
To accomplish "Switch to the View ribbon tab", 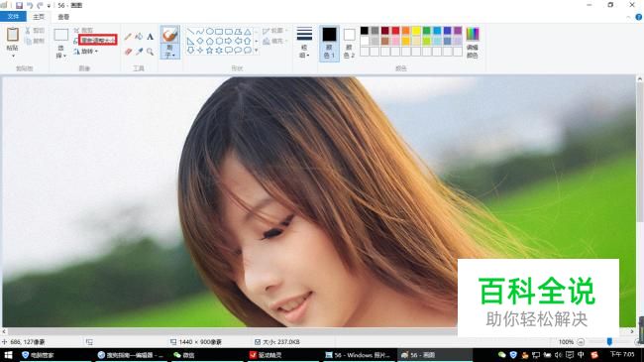I will click(x=63, y=17).
